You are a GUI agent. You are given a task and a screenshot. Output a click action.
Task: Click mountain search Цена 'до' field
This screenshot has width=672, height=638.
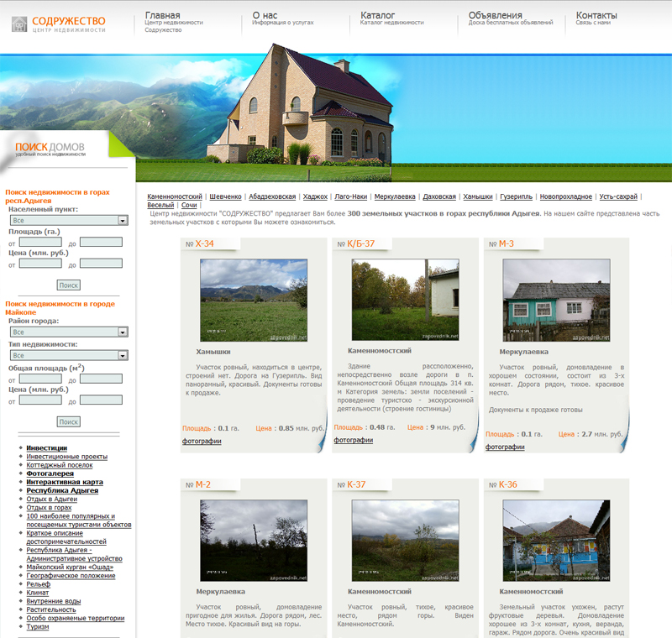(101, 263)
